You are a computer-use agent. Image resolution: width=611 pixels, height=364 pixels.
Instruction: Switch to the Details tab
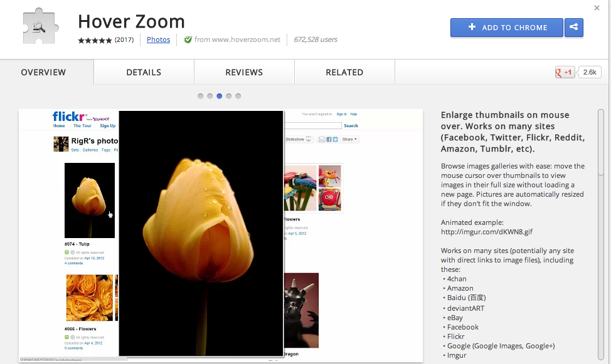(144, 72)
